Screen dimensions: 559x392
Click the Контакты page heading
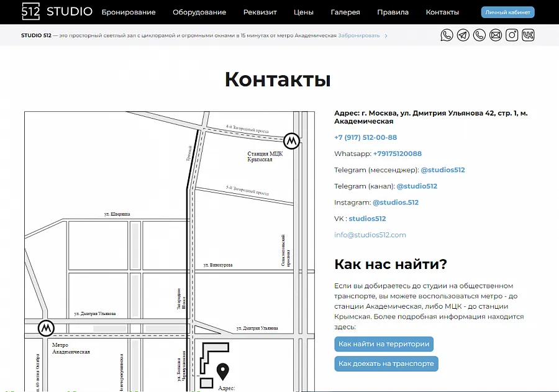(x=278, y=79)
